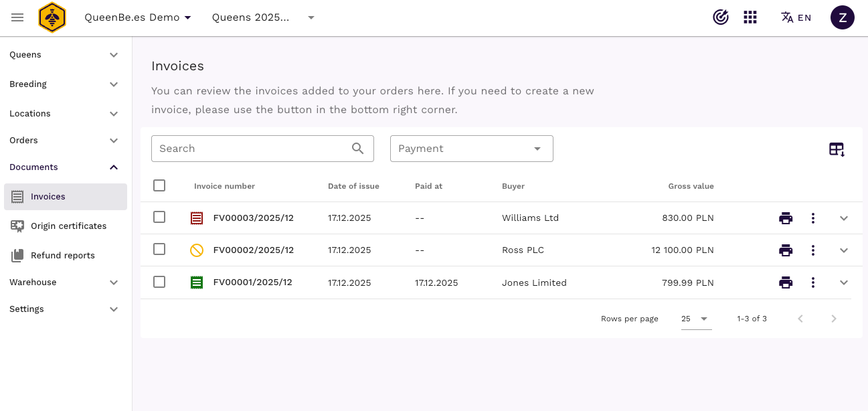Open the user profile avatar Z
The image size is (868, 411).
pyautogui.click(x=842, y=17)
